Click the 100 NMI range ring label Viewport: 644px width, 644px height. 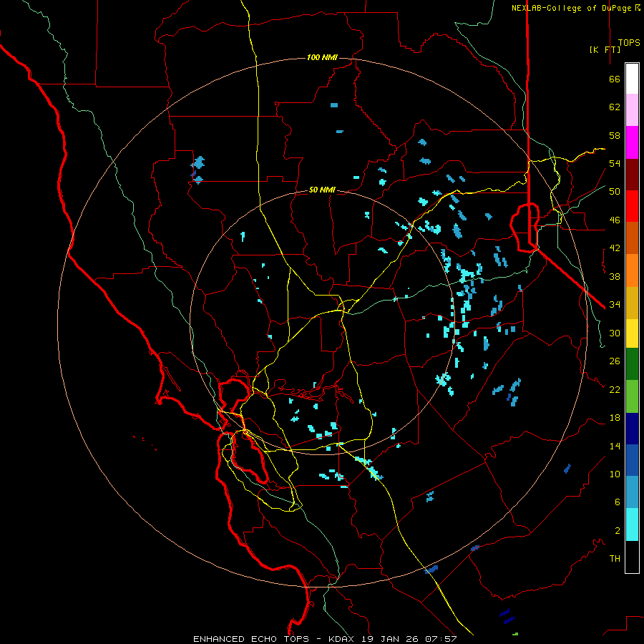322,57
